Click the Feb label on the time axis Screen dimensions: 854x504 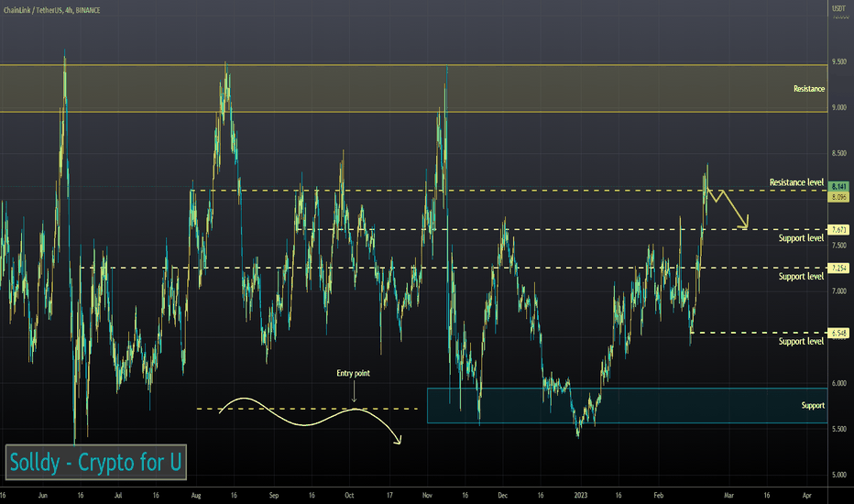click(x=659, y=495)
